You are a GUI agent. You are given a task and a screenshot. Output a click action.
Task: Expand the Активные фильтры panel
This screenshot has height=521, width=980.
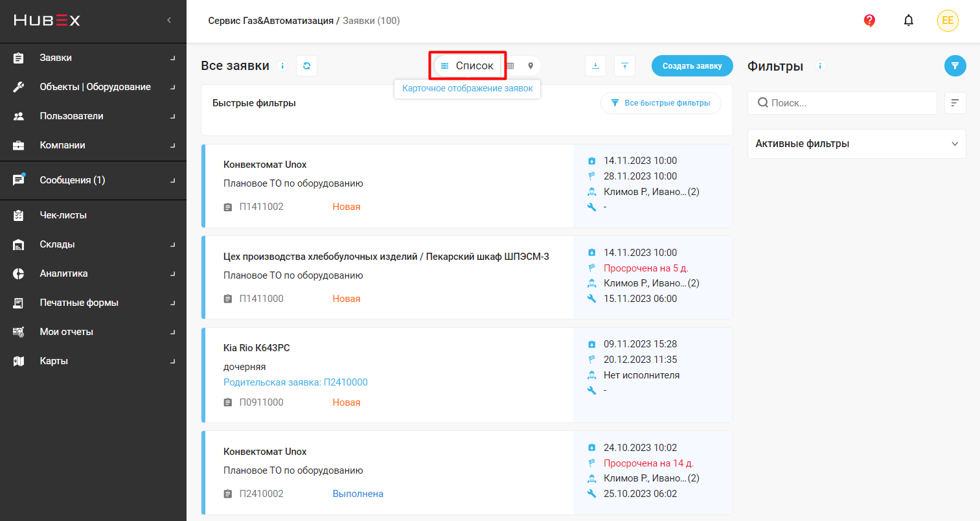click(x=856, y=144)
